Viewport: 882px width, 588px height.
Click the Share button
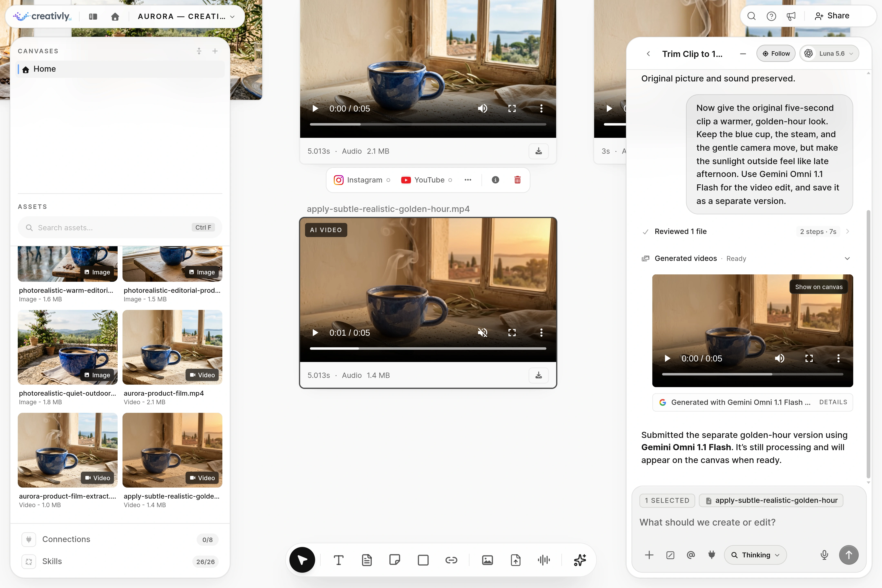(832, 16)
